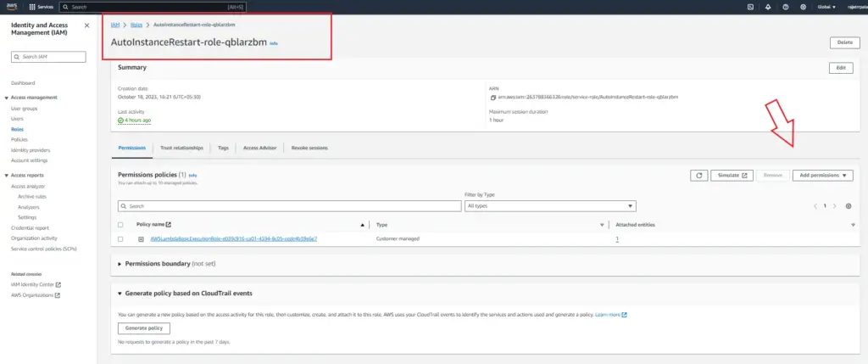Open Info link next to Permissions policies
The width and height of the screenshot is (868, 364).
coord(192,176)
